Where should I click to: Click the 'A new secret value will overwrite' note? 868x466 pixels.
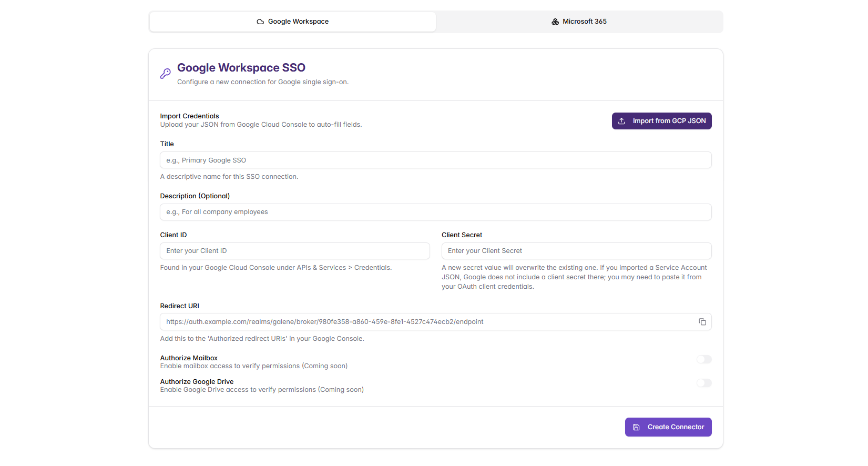pos(575,277)
